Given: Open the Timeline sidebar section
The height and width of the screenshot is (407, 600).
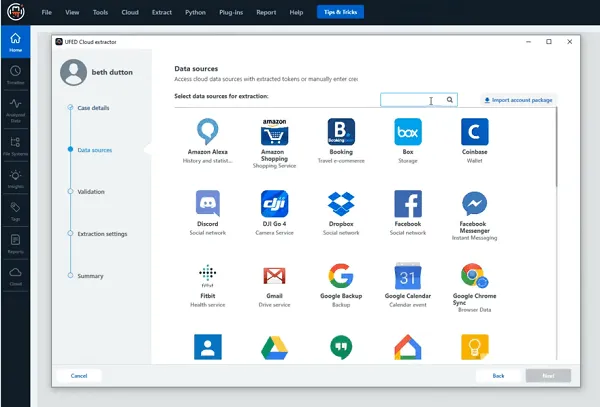Looking at the screenshot, I should click(15, 75).
